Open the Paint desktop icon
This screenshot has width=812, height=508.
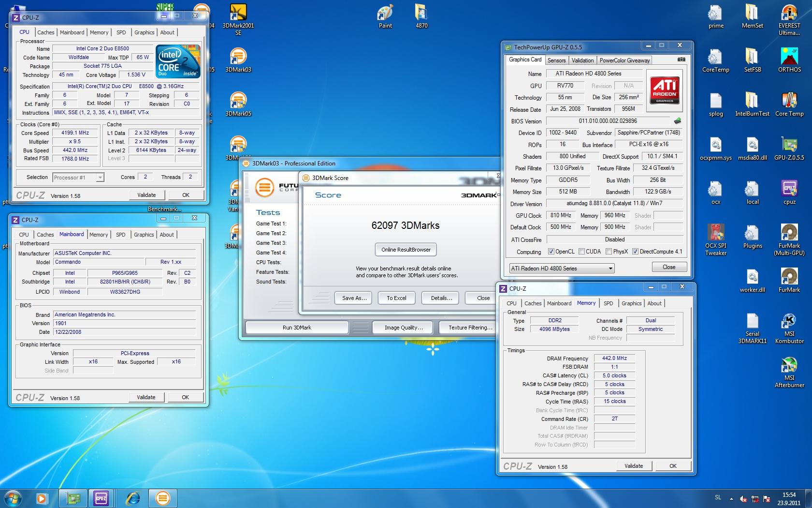tap(385, 17)
